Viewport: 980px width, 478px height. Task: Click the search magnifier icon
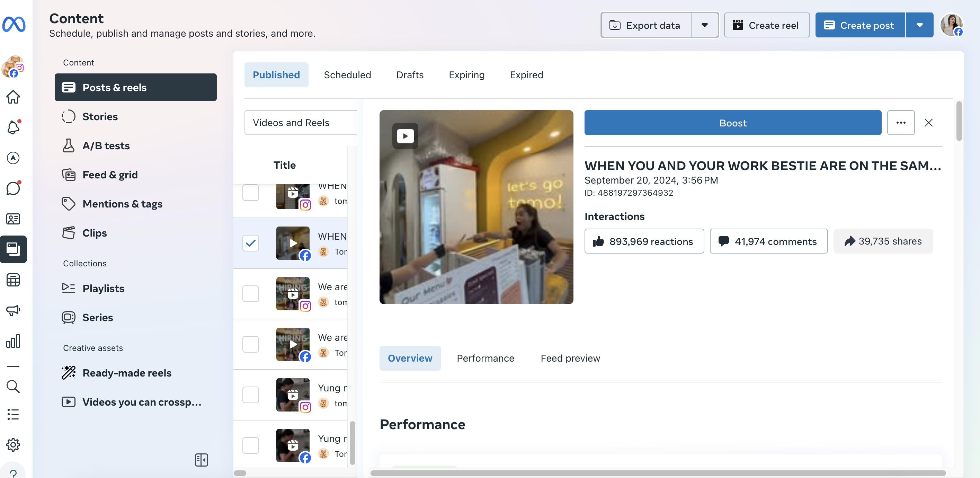pyautogui.click(x=13, y=386)
